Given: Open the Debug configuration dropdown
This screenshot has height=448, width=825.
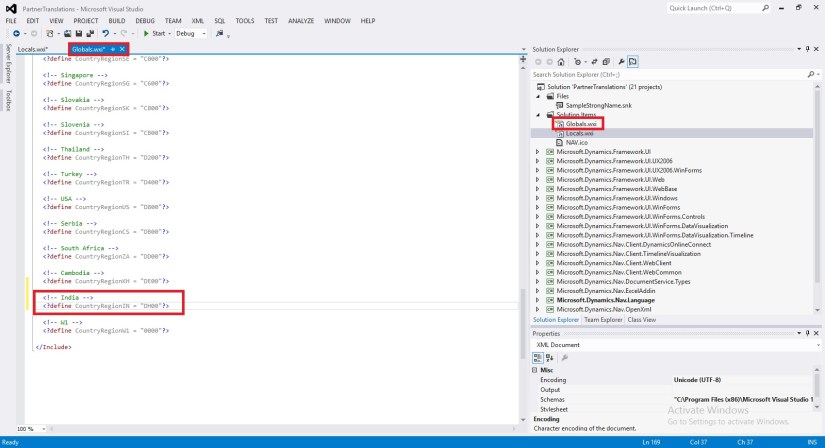Looking at the screenshot, I should pos(190,33).
